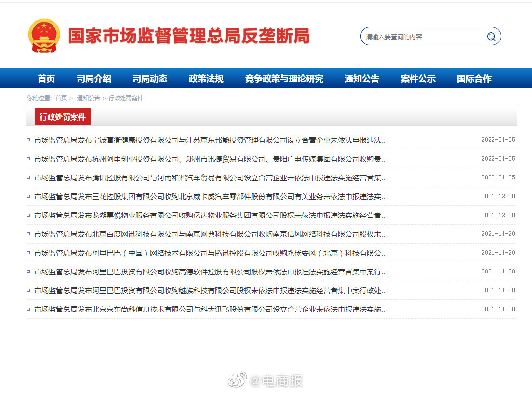Click 通知公告 in the breadcrumb trail
The width and height of the screenshot is (532, 393).
click(x=89, y=98)
